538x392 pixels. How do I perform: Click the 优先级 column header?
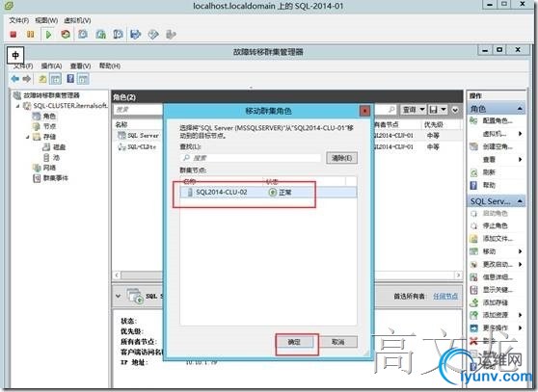(x=433, y=125)
